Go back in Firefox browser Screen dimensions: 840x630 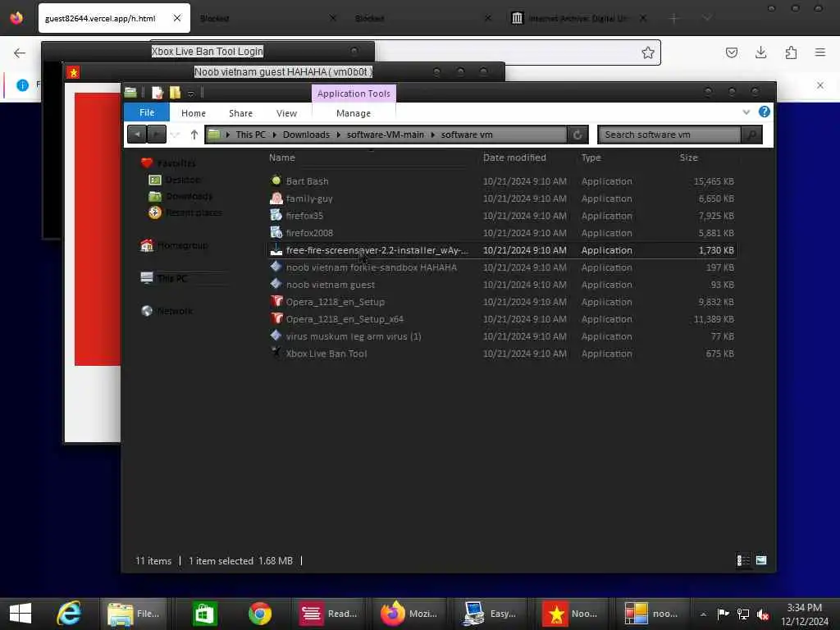click(x=20, y=52)
